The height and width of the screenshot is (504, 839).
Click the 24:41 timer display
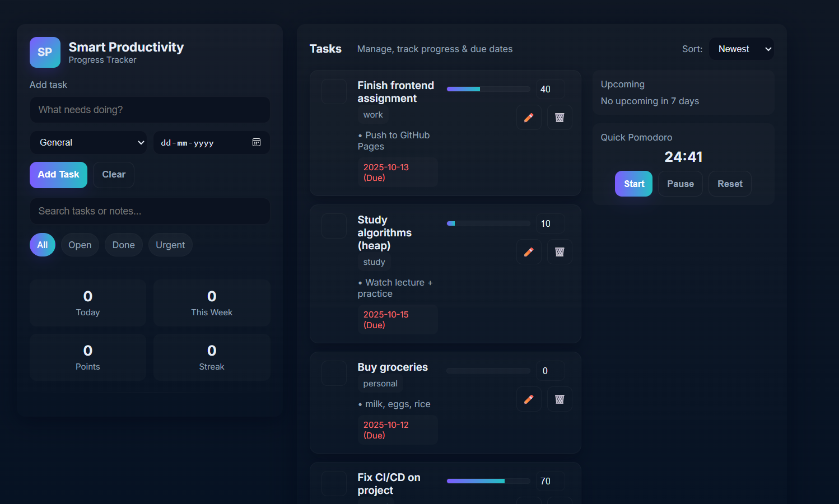683,157
